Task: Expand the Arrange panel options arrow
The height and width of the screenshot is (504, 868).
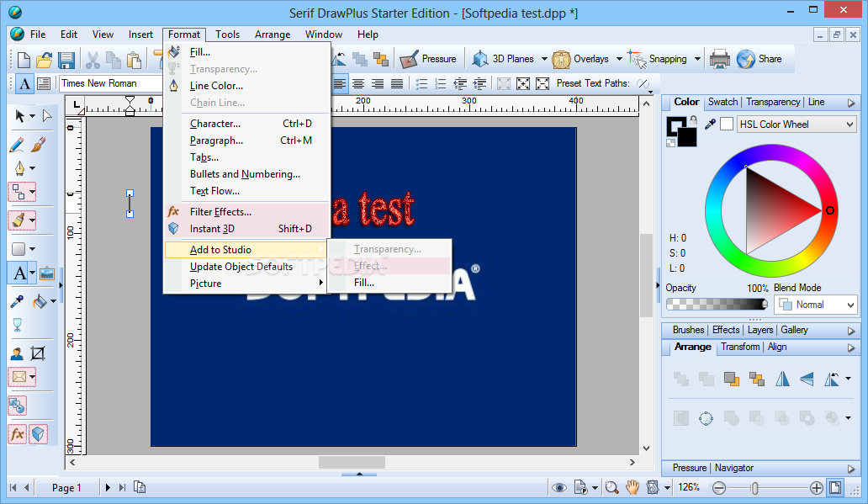Action: coord(851,347)
